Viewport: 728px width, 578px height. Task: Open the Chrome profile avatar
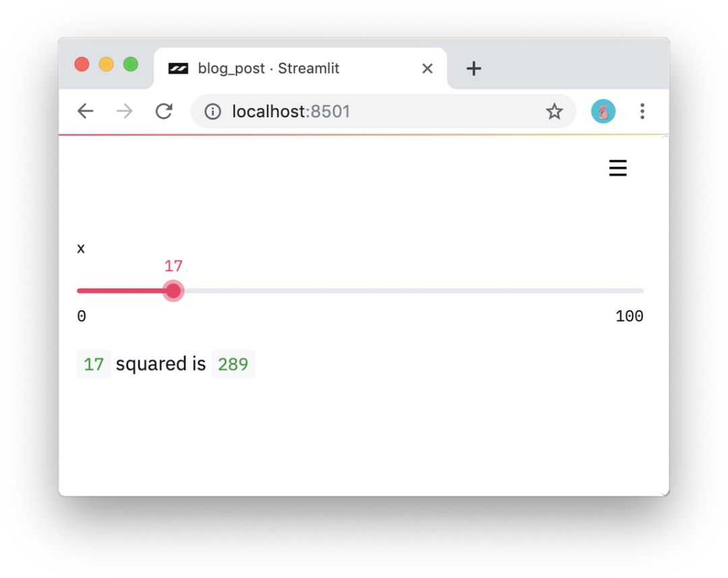point(603,111)
